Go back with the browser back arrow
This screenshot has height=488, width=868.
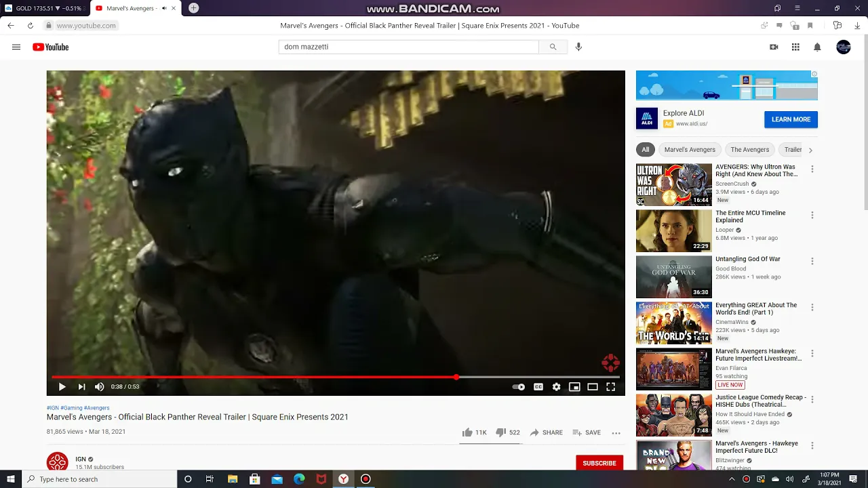[10, 25]
